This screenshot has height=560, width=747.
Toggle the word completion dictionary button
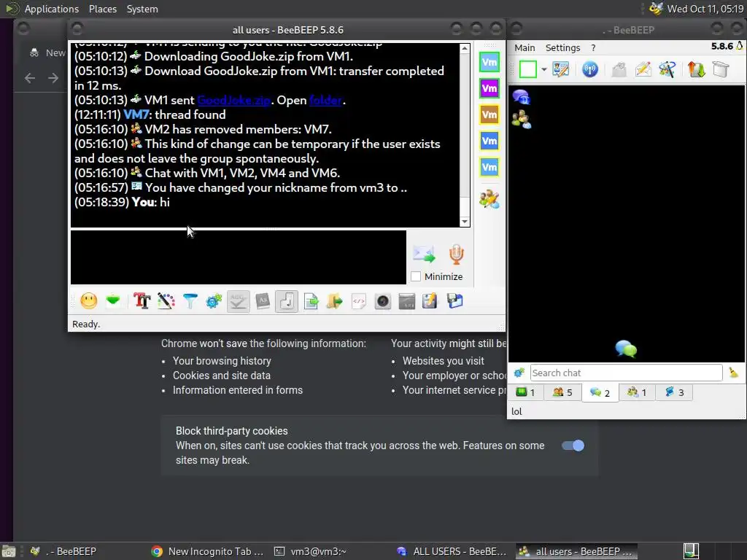(x=263, y=301)
